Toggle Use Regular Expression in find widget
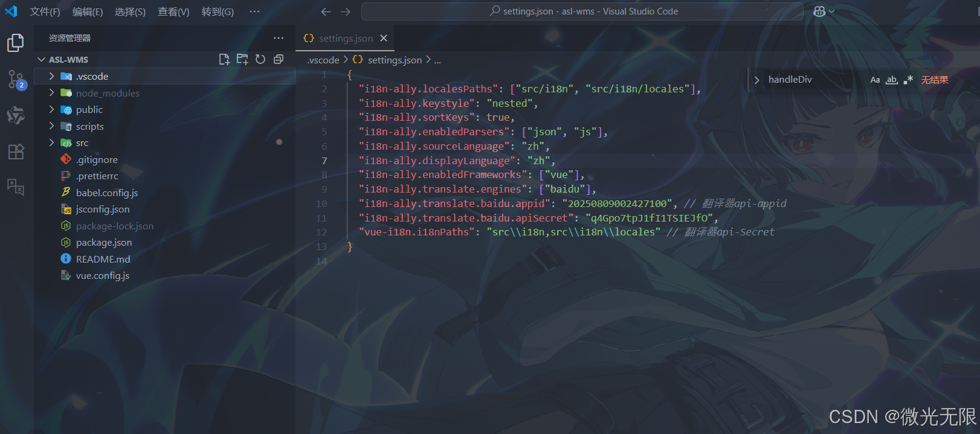This screenshot has width=980, height=434. [x=908, y=80]
